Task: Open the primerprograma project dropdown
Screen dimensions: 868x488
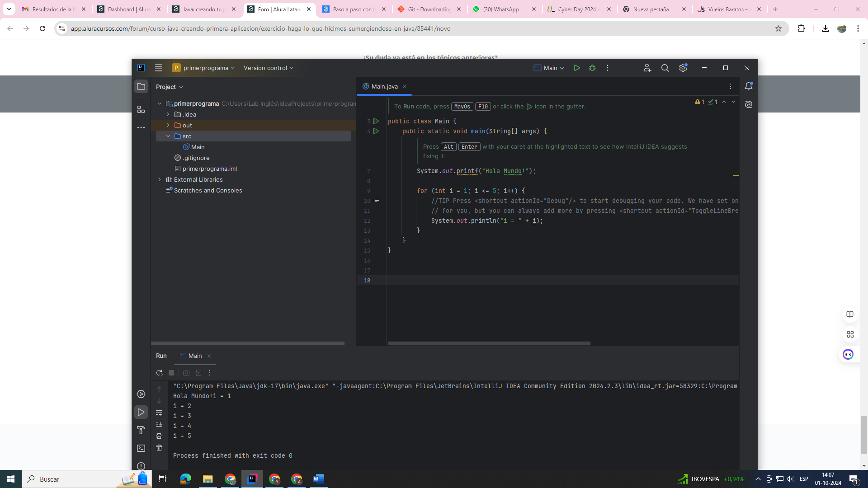Action: point(203,68)
